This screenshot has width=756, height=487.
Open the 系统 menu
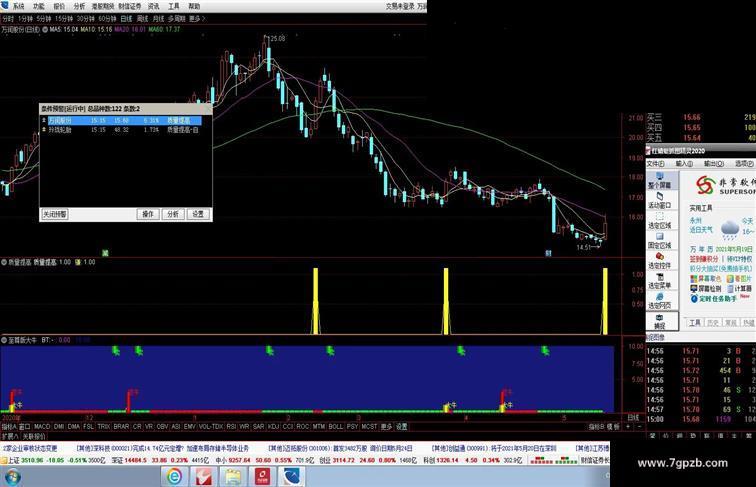[x=18, y=6]
